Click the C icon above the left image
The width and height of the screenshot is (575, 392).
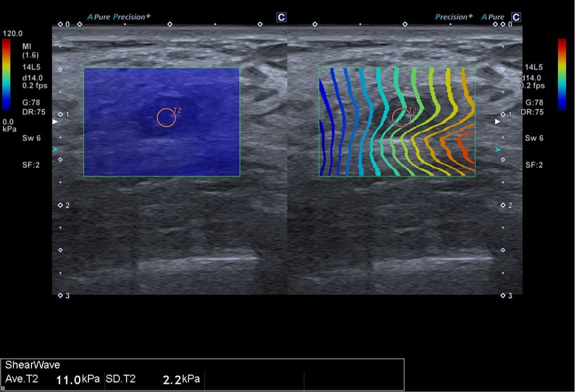pos(281,17)
